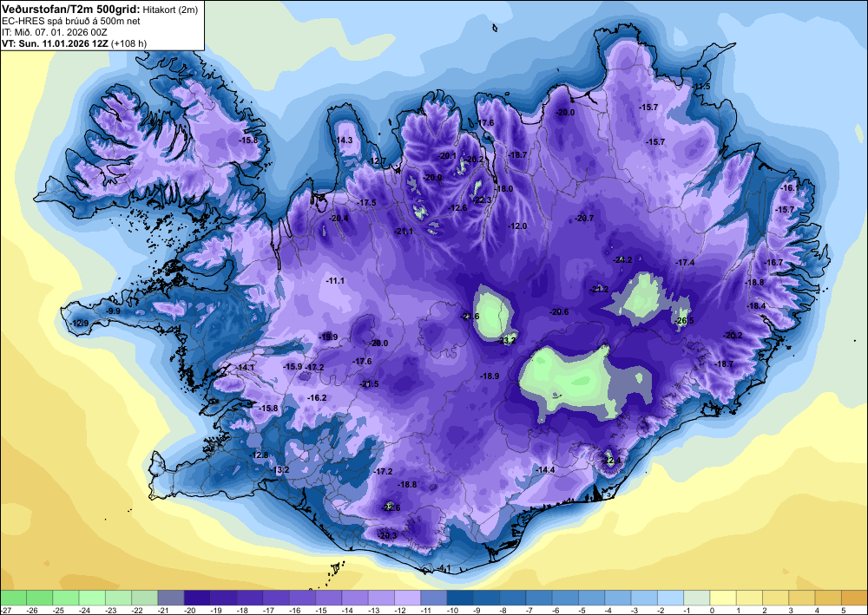Viewport: 868px width, 615px height.
Task: Click the 'VT: Sun. 11.01.2026 12Z' text
Action: 56,43
